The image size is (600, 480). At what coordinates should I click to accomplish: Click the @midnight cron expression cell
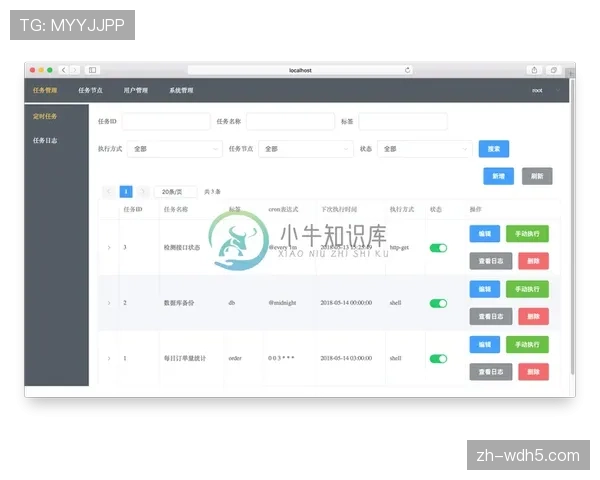click(x=282, y=303)
